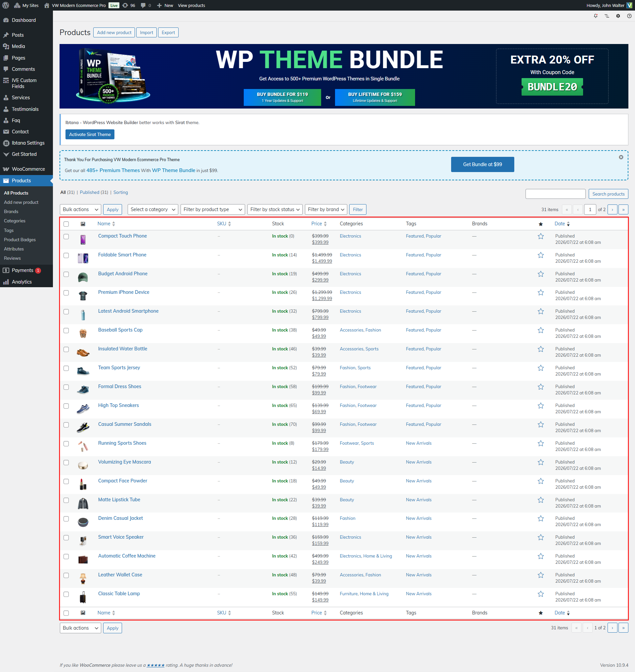The width and height of the screenshot is (635, 672).
Task: Open the Select a category dropdown
Action: point(153,210)
